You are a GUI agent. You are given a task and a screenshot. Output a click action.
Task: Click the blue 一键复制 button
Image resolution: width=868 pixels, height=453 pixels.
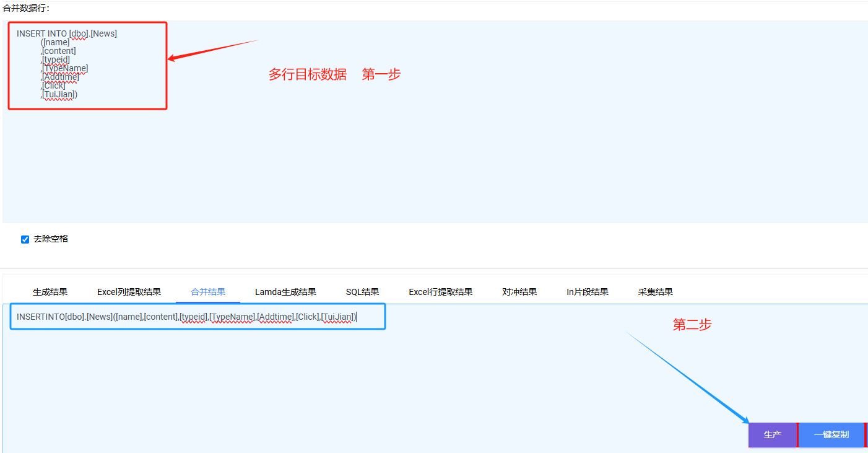pyautogui.click(x=831, y=435)
